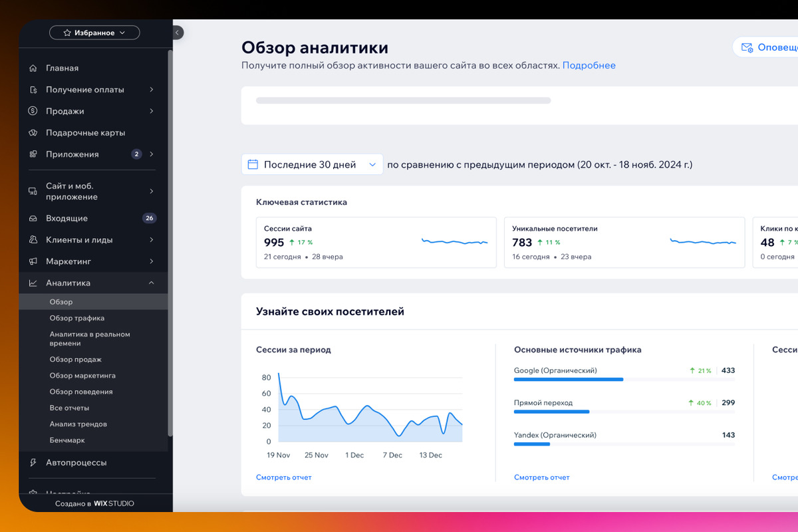Viewport: 798px width, 532px height.
Task: Open Обзор трафика in the sidebar
Action: [77, 318]
